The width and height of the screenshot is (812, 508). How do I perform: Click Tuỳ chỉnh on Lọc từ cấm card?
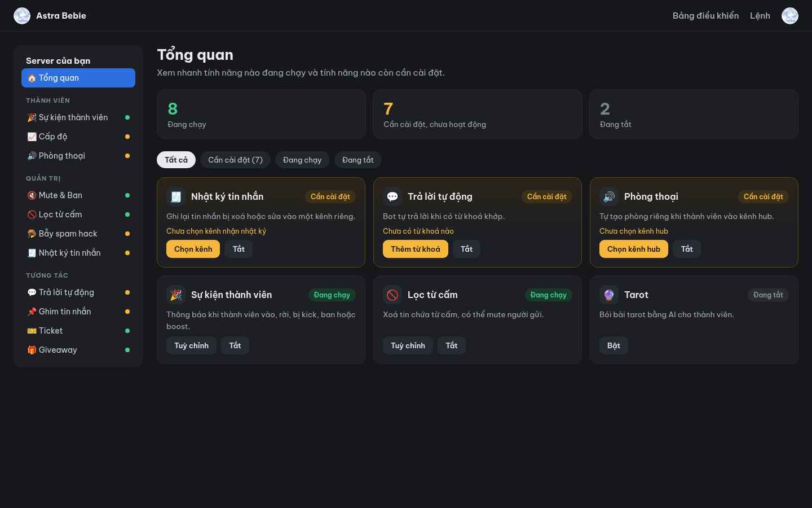408,345
